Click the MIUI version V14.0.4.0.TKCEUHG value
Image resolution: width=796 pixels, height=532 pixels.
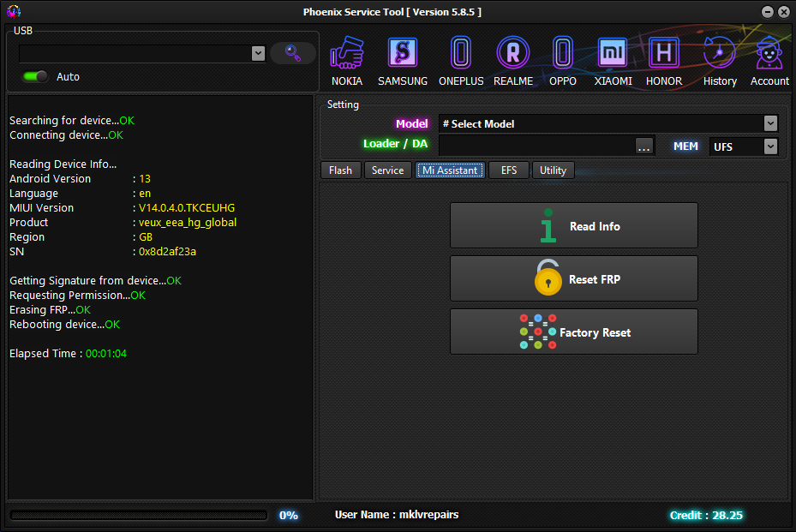pyautogui.click(x=187, y=208)
